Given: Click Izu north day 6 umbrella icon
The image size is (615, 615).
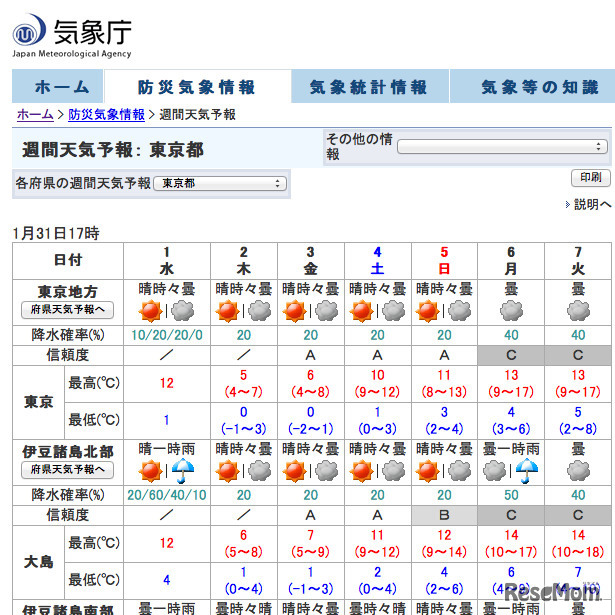Looking at the screenshot, I should pyautogui.click(x=527, y=470).
